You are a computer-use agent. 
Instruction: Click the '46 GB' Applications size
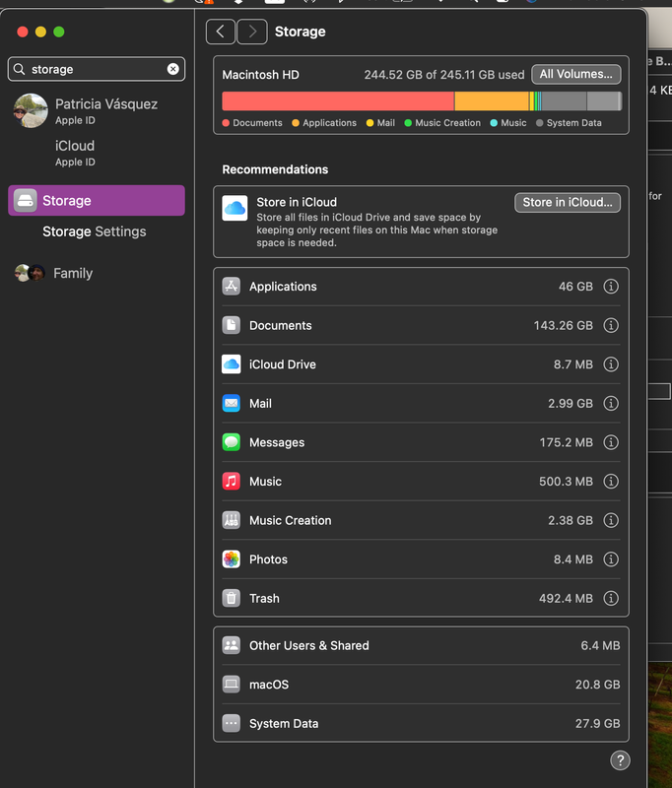click(575, 287)
